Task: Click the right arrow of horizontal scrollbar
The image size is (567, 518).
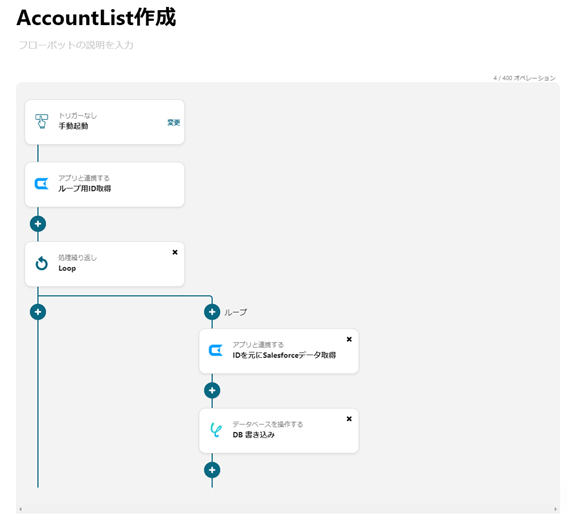Action: 555,509
